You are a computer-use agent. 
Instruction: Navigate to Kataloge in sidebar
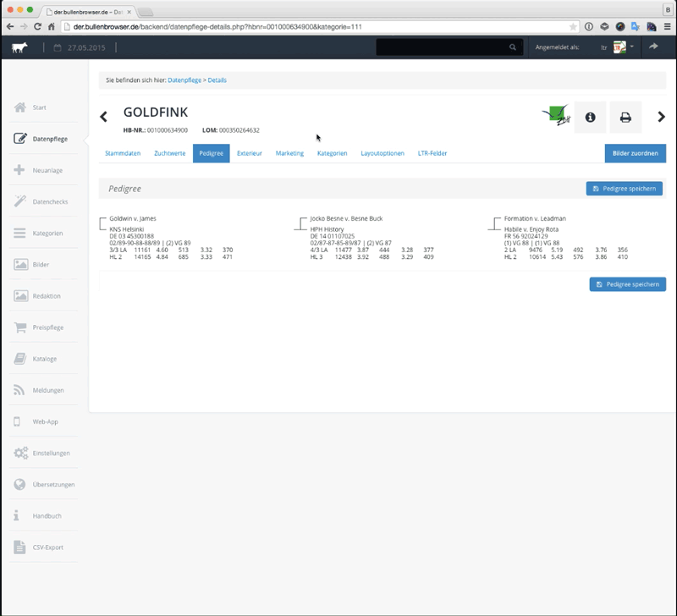(45, 359)
